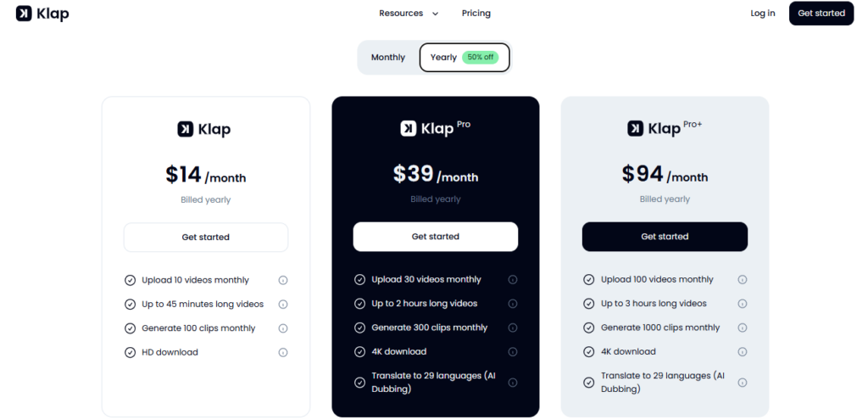Get started with the basic Klap plan
This screenshot has width=868, height=420.
point(206,238)
